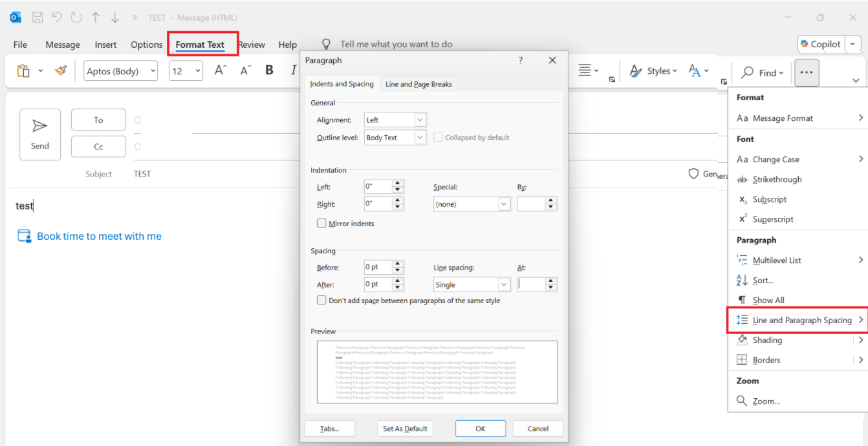Screen dimensions: 868x446
Task: Click the Save icon in the title bar
Action: (38, 17)
